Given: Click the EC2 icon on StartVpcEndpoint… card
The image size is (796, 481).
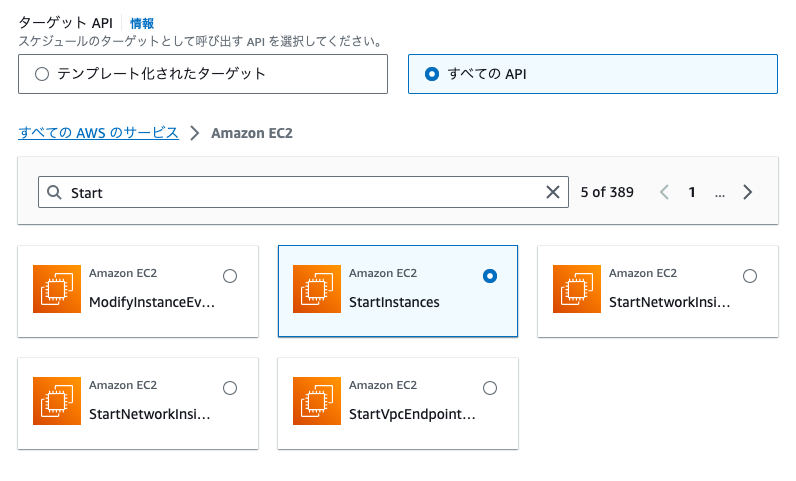Looking at the screenshot, I should coord(317,401).
